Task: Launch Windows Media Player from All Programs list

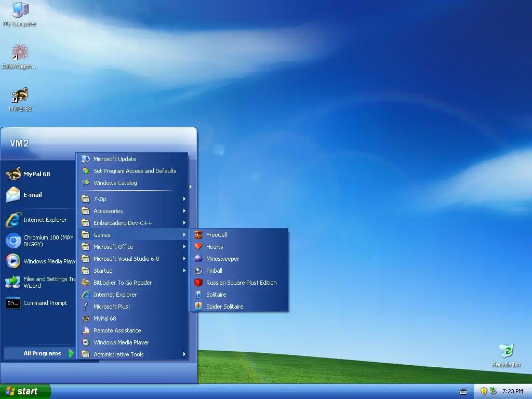Action: tap(134, 342)
